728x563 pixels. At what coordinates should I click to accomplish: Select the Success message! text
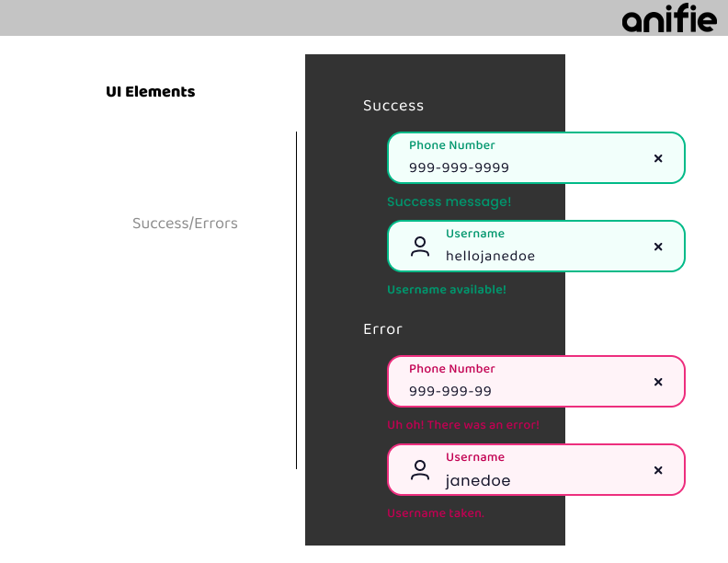(449, 201)
